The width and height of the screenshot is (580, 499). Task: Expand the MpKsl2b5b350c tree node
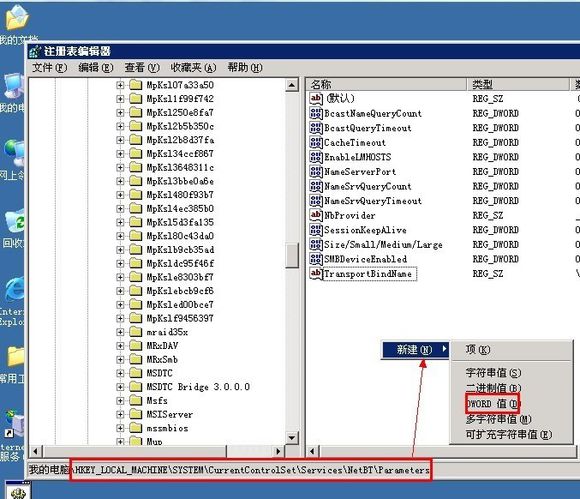tap(120, 127)
